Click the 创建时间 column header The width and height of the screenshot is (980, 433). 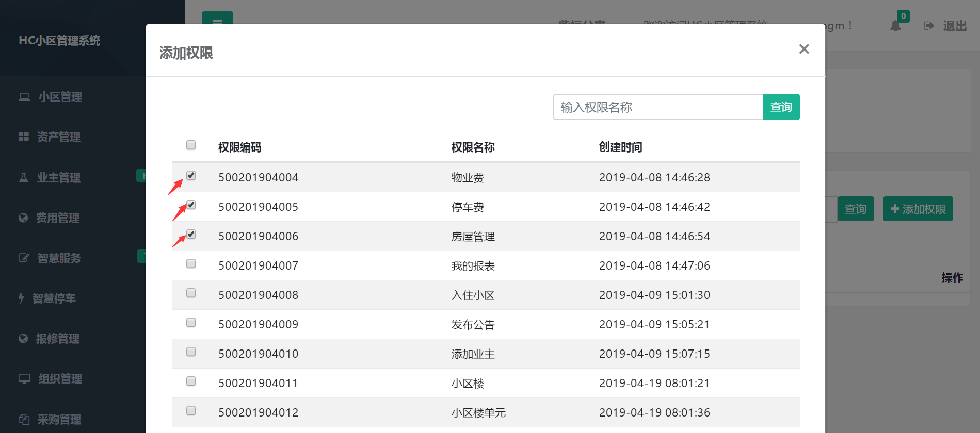620,147
